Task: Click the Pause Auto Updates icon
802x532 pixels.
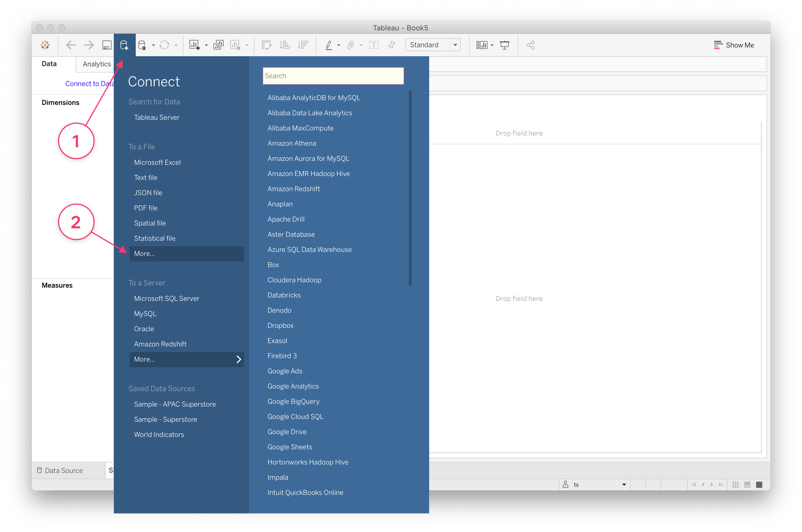Action: [x=142, y=45]
